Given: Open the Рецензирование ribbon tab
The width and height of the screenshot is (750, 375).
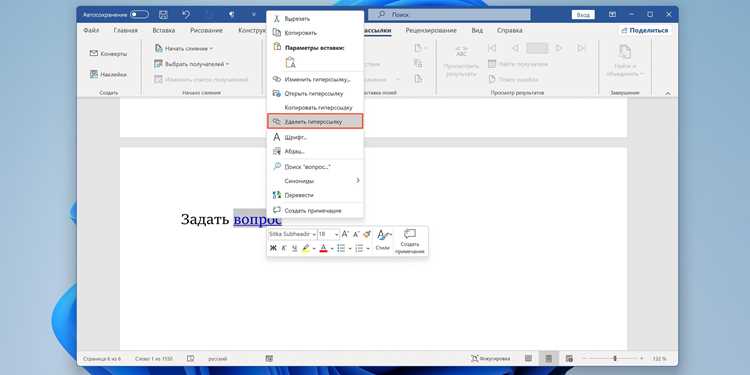Looking at the screenshot, I should [x=430, y=30].
